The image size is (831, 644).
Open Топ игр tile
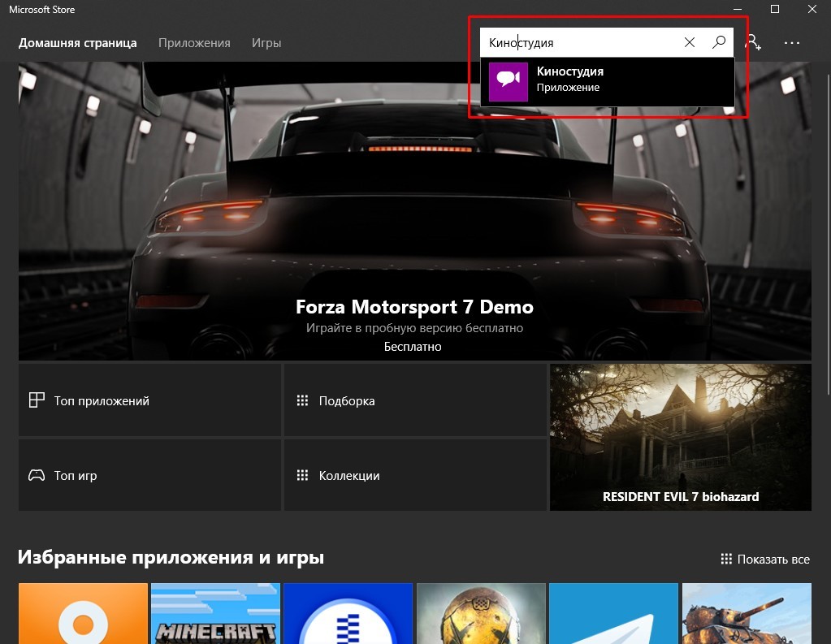(x=149, y=475)
